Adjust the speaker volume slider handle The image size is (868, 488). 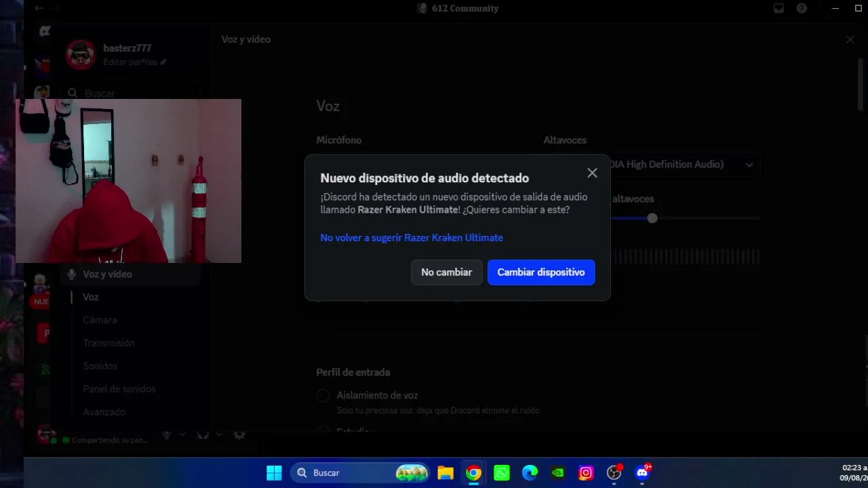tap(652, 218)
